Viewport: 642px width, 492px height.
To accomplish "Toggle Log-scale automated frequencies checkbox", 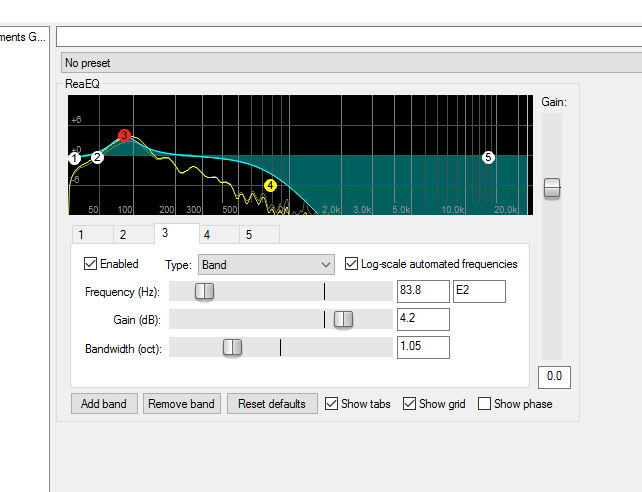I will pos(351,264).
